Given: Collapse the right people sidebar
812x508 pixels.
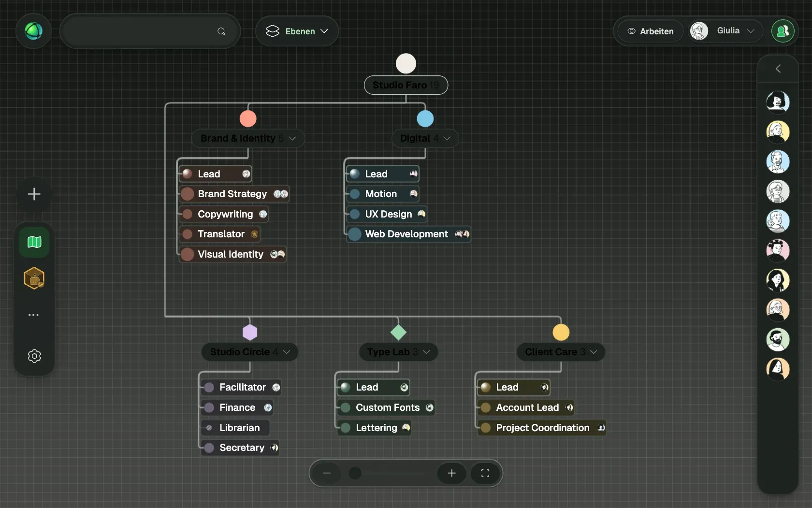Looking at the screenshot, I should tap(778, 69).
